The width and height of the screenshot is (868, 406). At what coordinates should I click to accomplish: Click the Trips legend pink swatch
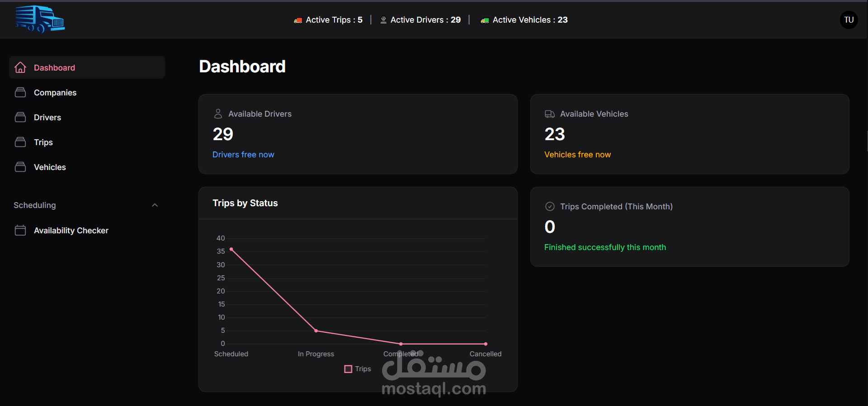[348, 369]
